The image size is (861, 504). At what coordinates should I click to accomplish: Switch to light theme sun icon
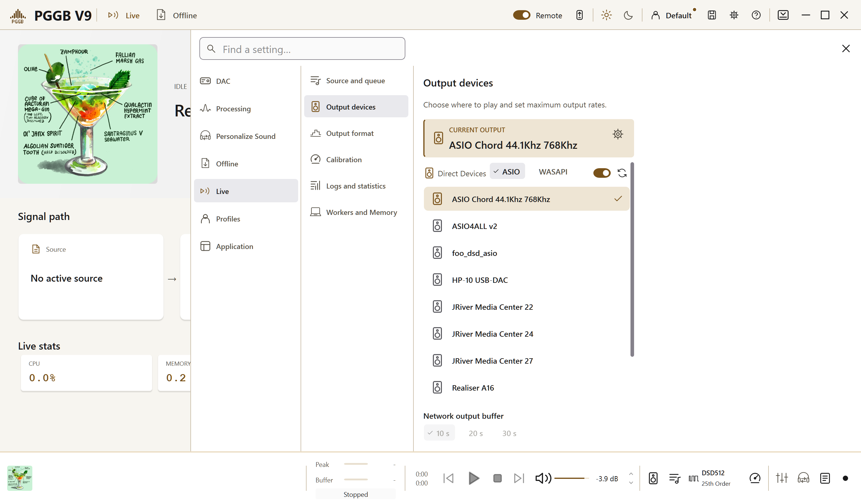click(x=606, y=15)
